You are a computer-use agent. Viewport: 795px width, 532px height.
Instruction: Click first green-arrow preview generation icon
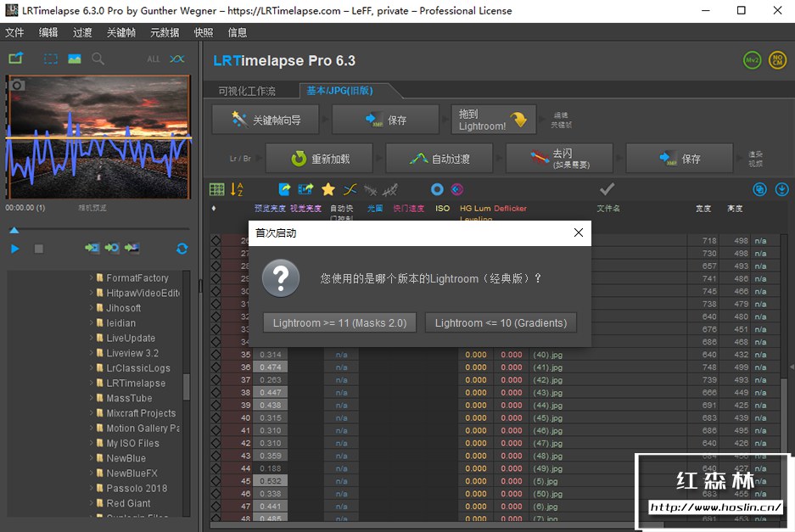pyautogui.click(x=92, y=248)
